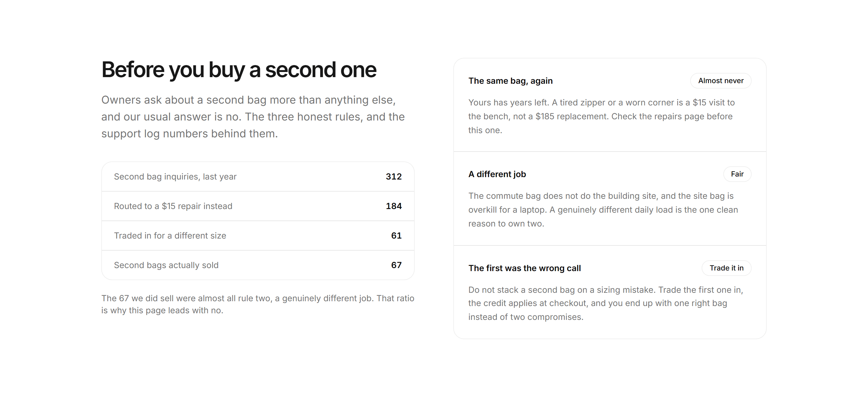Click the 61 trade-ins value

click(396, 236)
